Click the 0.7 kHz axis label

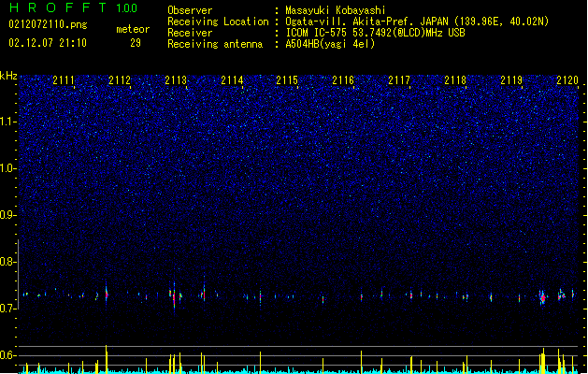[x=7, y=309]
